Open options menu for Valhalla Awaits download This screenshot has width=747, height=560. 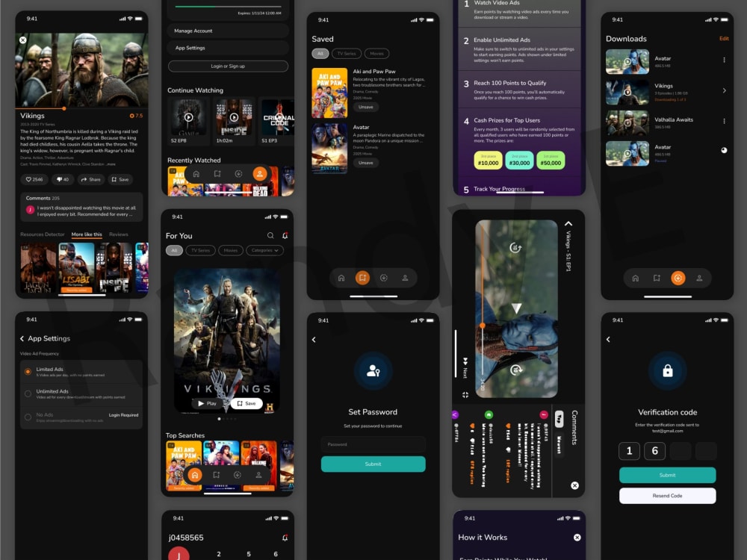tap(724, 121)
